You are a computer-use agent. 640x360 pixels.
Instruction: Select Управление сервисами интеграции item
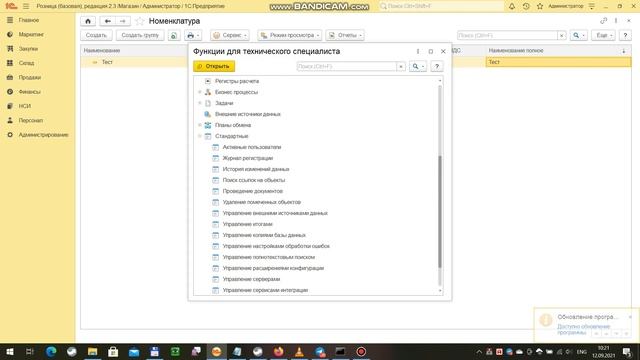click(x=265, y=291)
